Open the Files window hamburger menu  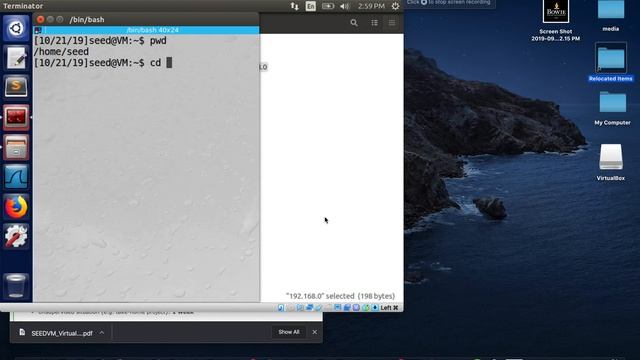392,23
